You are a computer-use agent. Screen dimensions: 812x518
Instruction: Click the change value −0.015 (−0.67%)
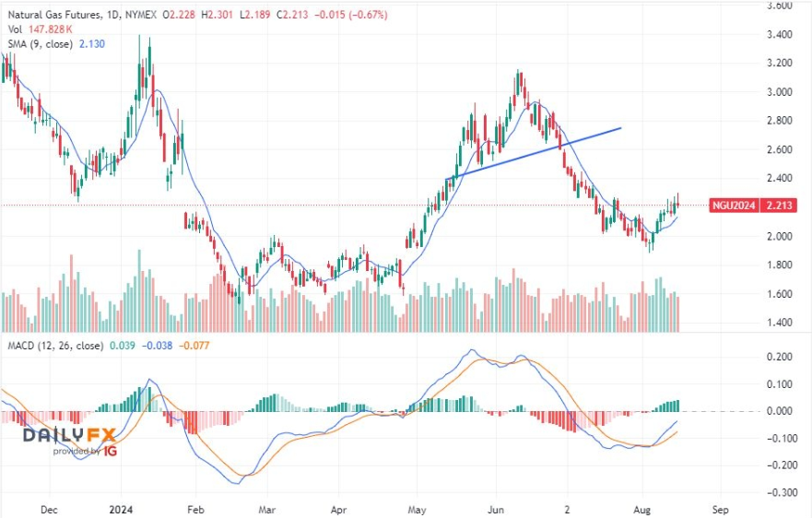[x=351, y=15]
